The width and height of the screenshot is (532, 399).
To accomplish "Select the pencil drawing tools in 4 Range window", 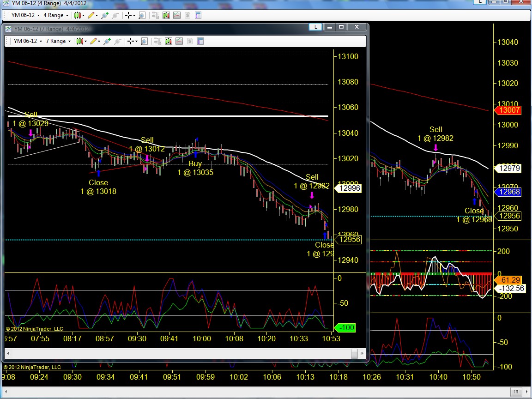I will 91,15.
